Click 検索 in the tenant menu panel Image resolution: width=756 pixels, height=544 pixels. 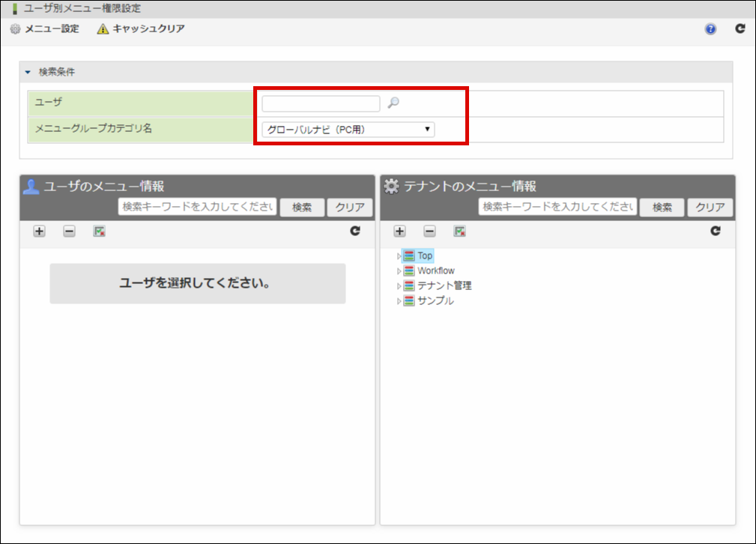tap(662, 208)
